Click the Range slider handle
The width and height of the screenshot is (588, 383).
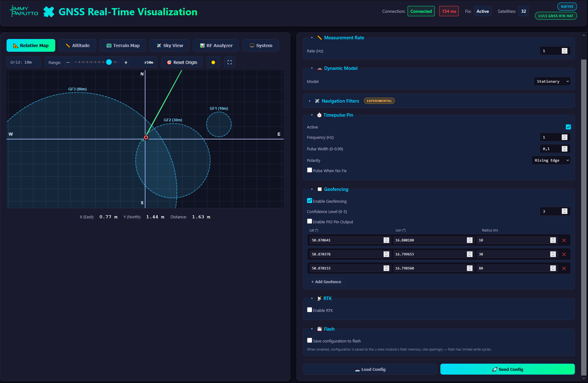(109, 62)
